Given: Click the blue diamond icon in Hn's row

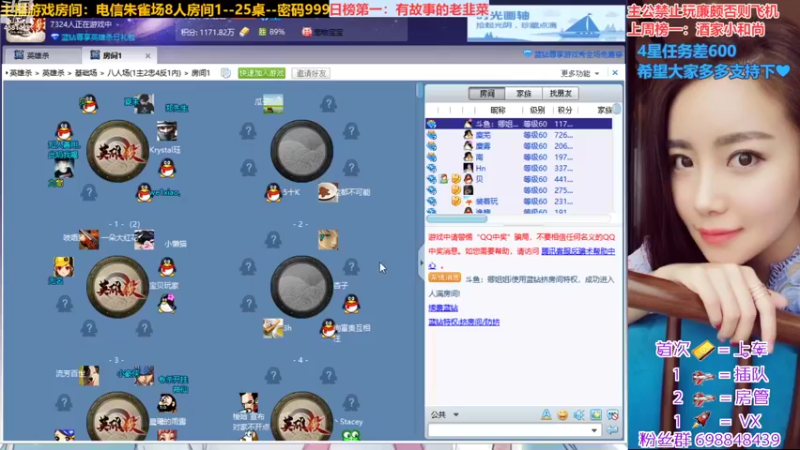Looking at the screenshot, I should pyautogui.click(x=432, y=168).
